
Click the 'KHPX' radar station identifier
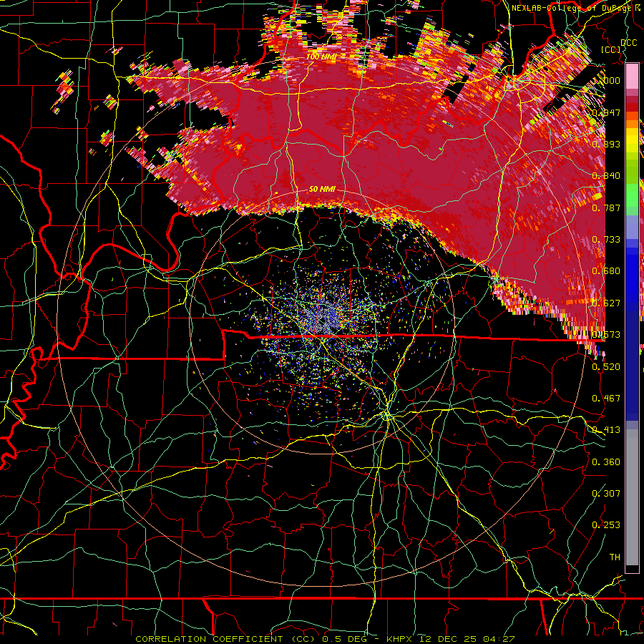(x=401, y=639)
